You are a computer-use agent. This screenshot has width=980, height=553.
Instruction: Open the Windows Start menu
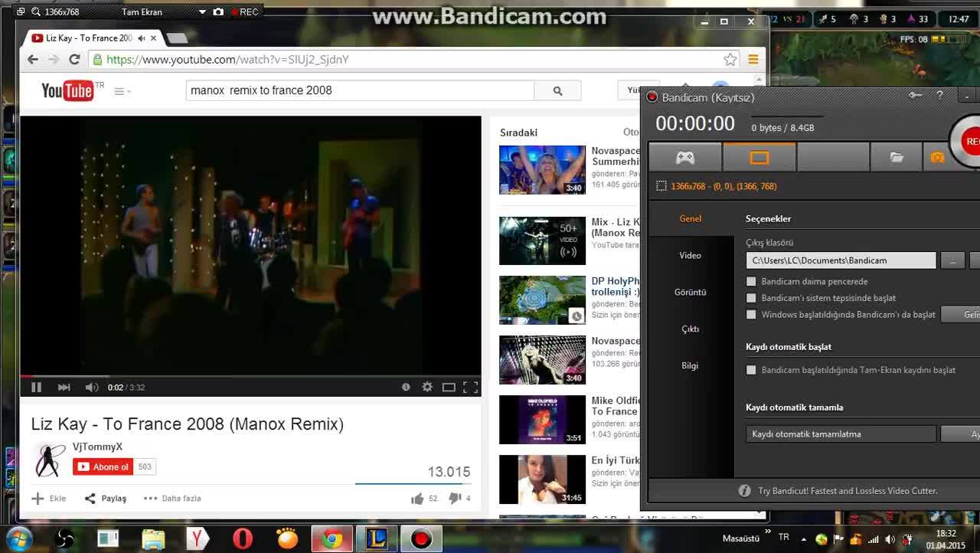point(18,538)
